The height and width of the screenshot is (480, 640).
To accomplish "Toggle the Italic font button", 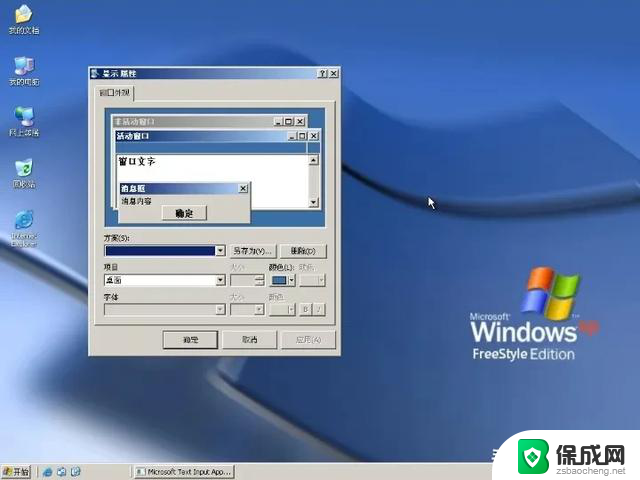I will click(319, 310).
